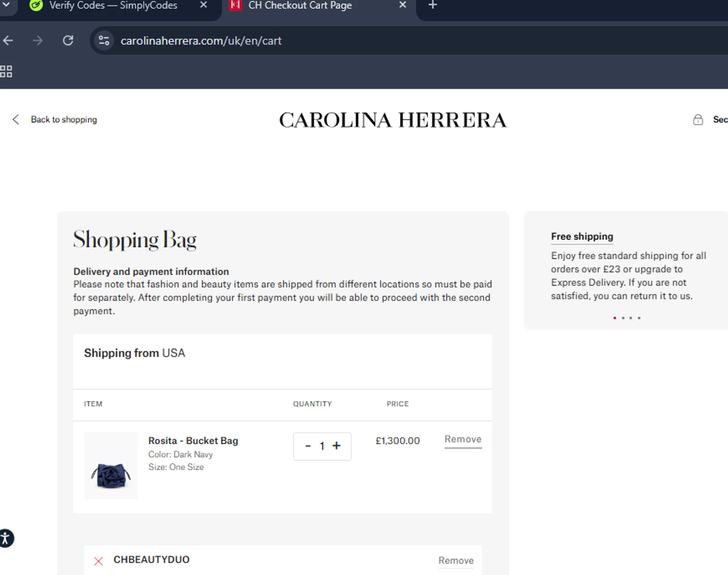Go forward in browser history
Screen dimensions: 728x575
[37, 41]
